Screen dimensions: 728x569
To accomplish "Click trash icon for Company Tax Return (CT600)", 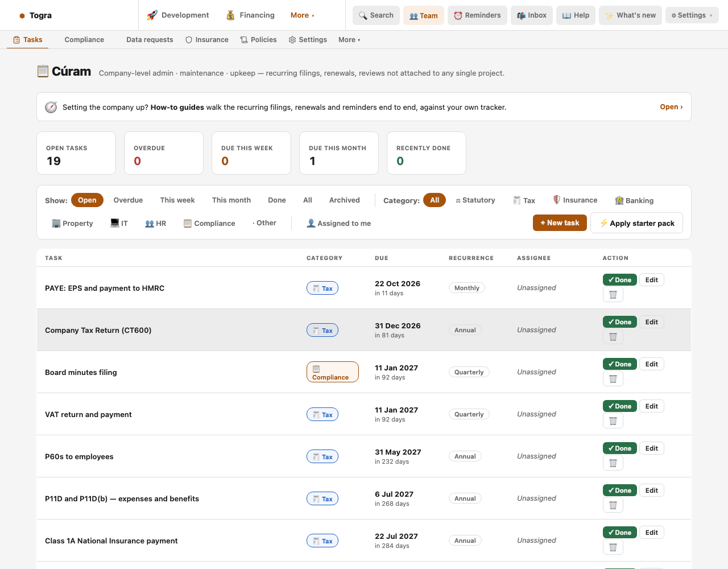I will click(613, 337).
